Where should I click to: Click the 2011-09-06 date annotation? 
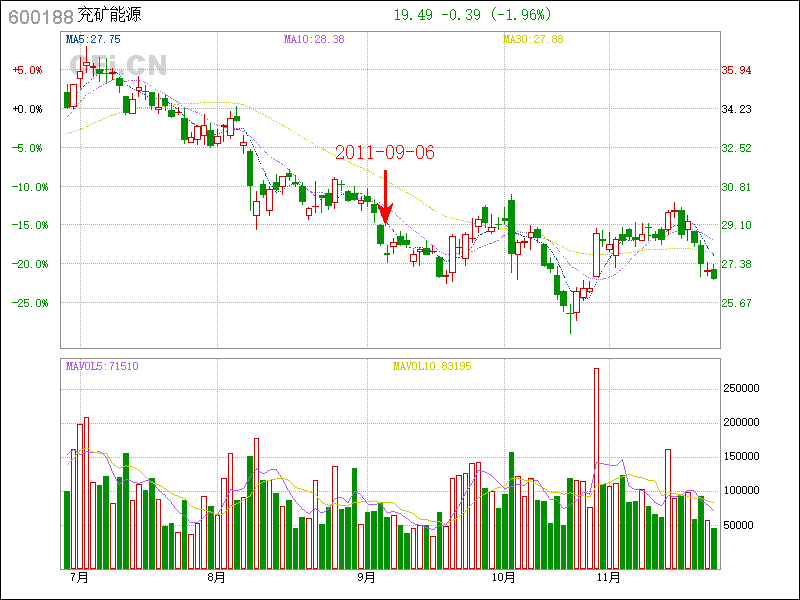[x=385, y=153]
